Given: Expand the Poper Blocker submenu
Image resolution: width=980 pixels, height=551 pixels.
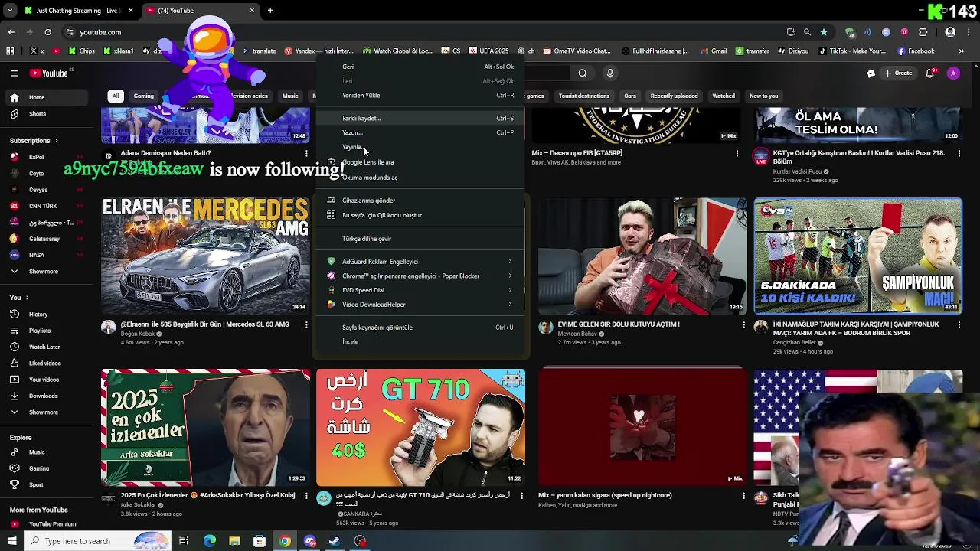Looking at the screenshot, I should pos(420,276).
